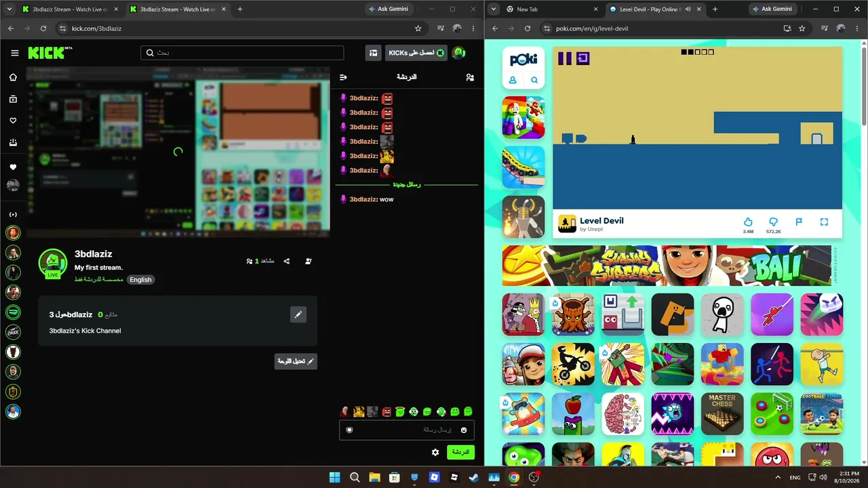Open the Subway Surfers Bali banner
The width and height of the screenshot is (868, 488).
coord(667,266)
